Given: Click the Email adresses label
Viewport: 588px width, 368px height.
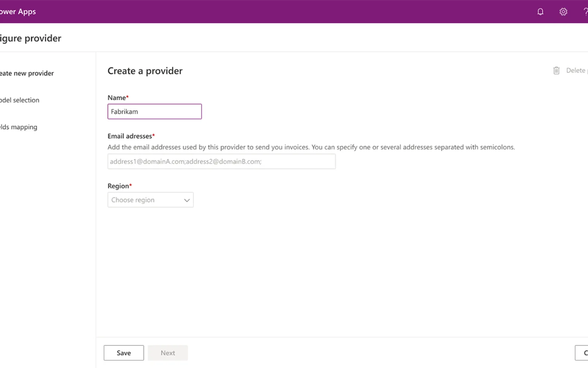Looking at the screenshot, I should coord(131,136).
